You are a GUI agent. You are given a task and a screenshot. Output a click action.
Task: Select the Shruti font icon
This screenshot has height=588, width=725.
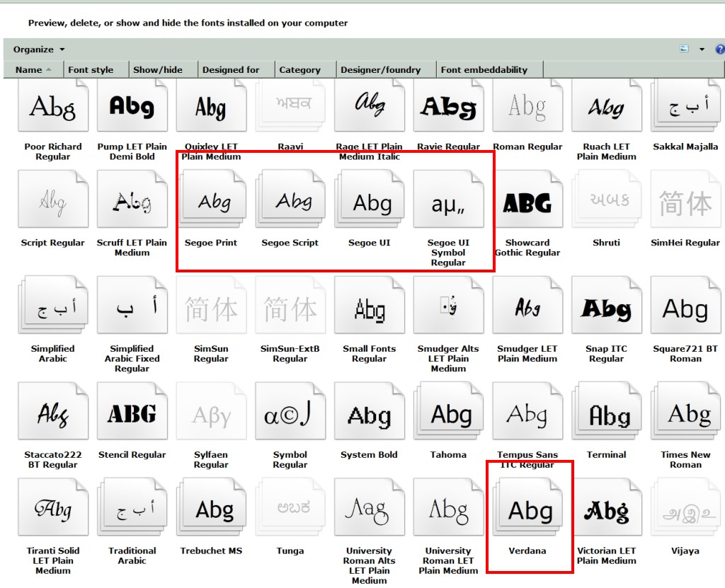click(x=607, y=200)
